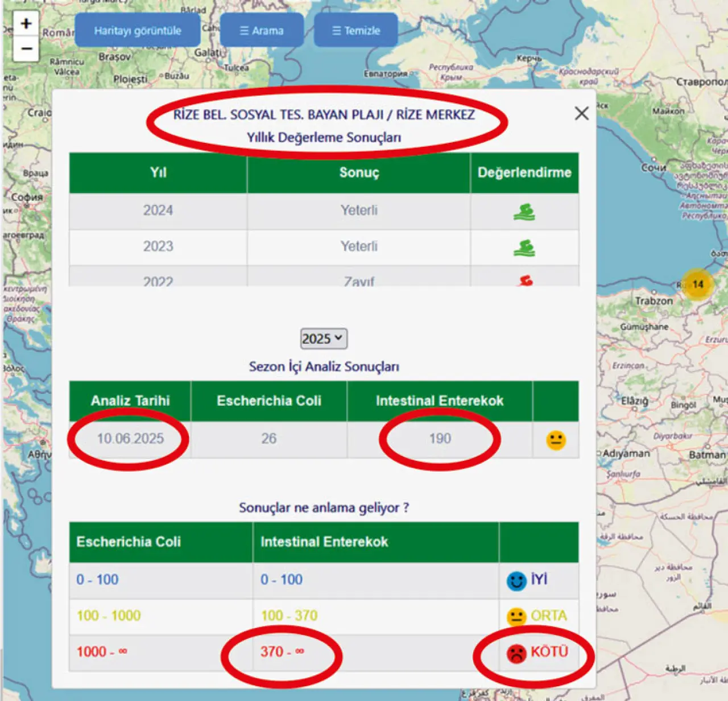Click the yellow 14 cluster marker
This screenshot has height=701, width=728.
point(697,284)
